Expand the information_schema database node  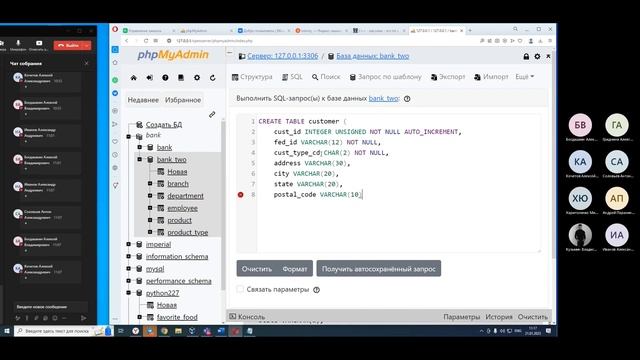coord(129,256)
